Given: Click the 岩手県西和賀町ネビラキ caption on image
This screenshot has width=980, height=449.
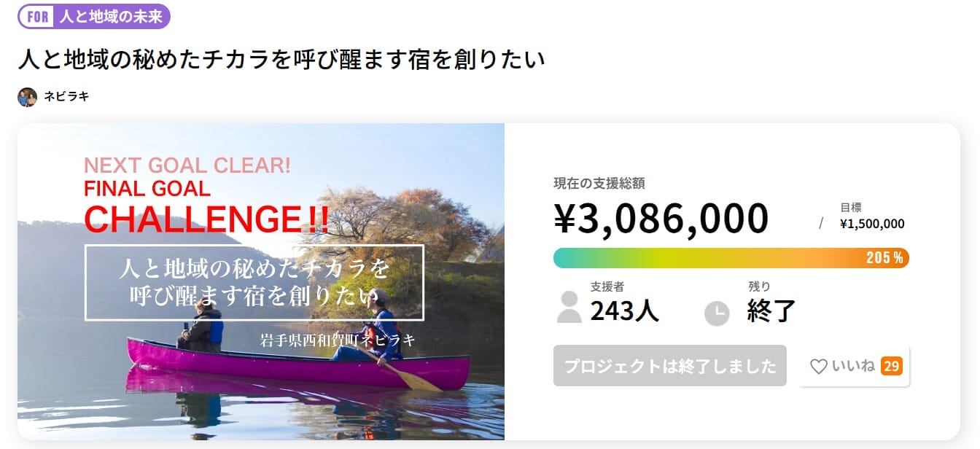Looking at the screenshot, I should click(337, 340).
